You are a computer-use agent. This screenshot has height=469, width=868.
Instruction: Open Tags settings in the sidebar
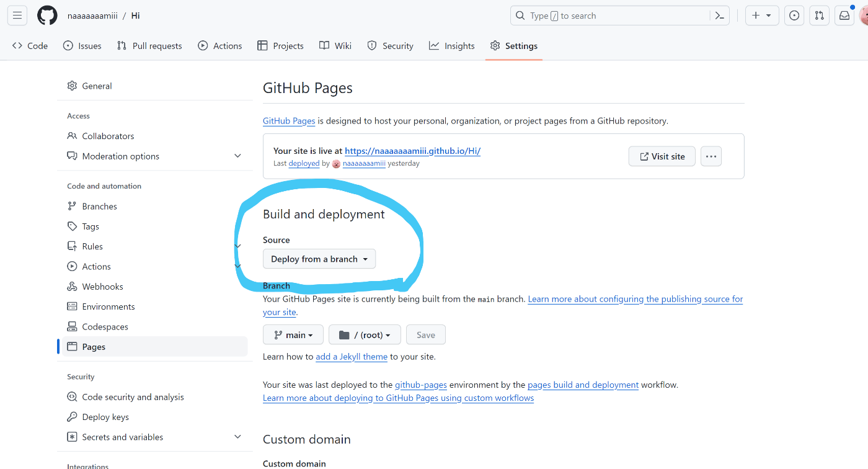coord(154,226)
